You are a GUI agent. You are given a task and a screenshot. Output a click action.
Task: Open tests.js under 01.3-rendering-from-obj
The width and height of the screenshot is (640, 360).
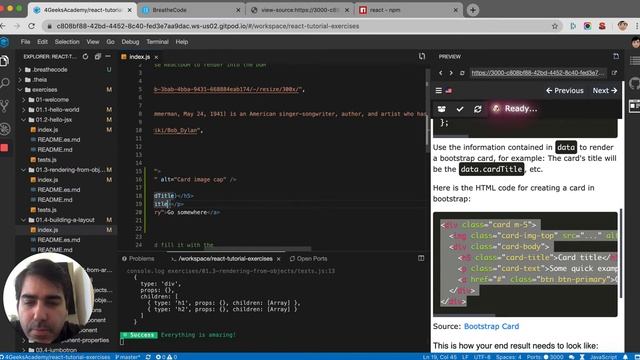[x=47, y=210]
